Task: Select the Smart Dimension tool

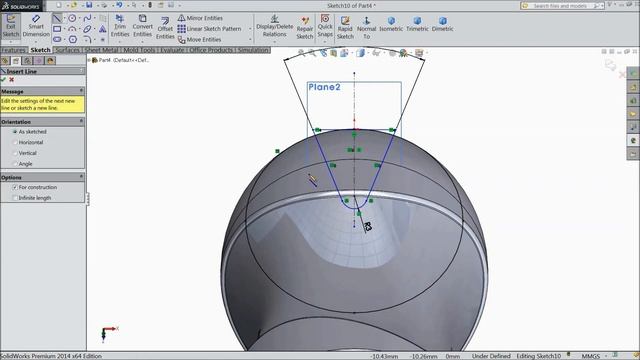Action: pos(36,26)
